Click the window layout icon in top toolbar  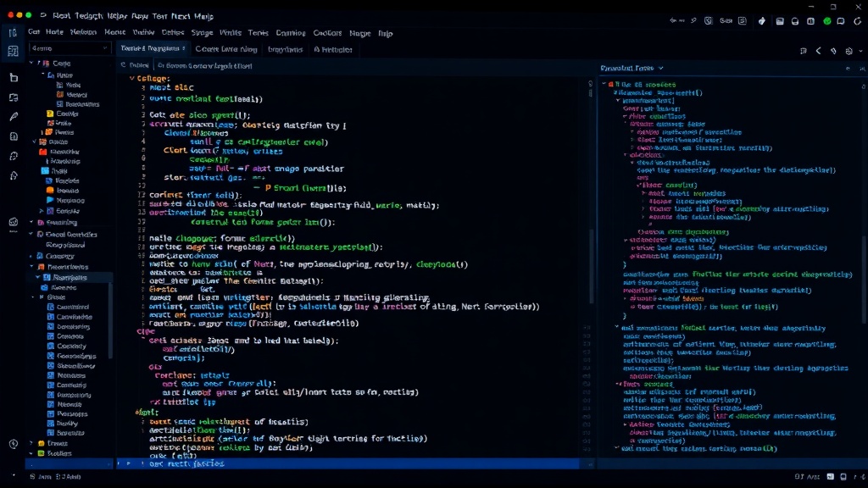780,21
